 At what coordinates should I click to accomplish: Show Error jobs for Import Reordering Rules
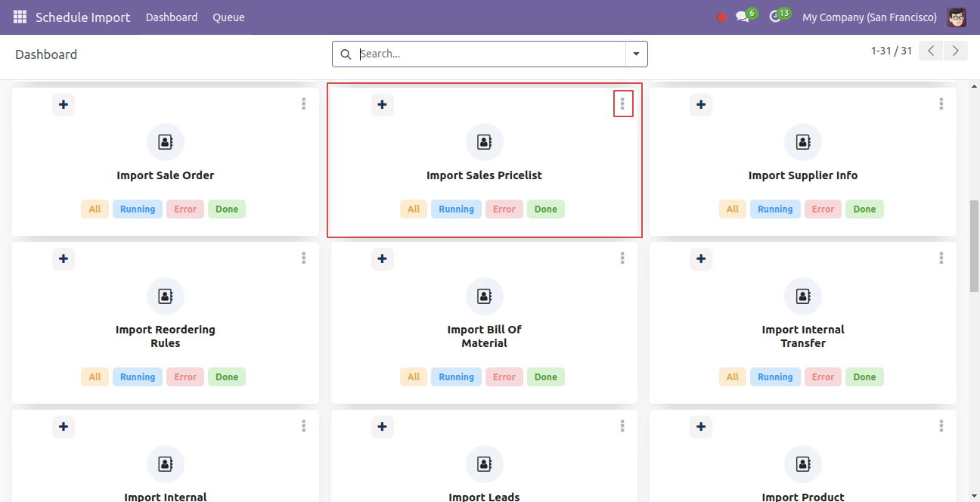[185, 377]
